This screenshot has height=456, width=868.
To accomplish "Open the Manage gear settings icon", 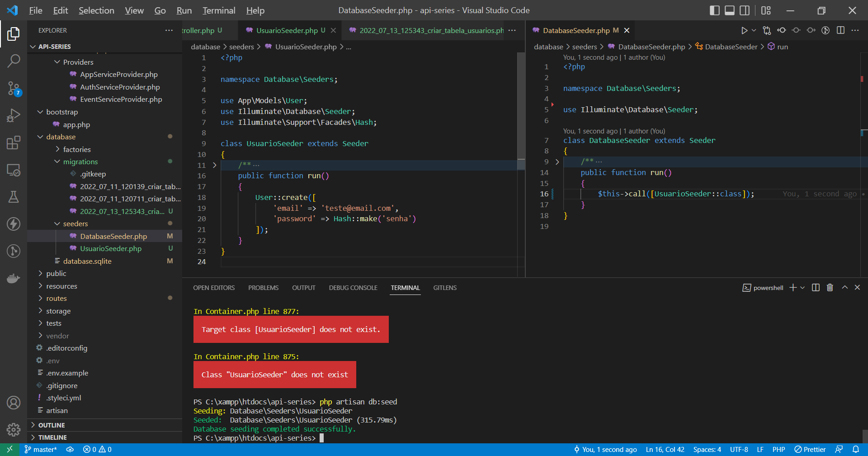I will pos(14,430).
